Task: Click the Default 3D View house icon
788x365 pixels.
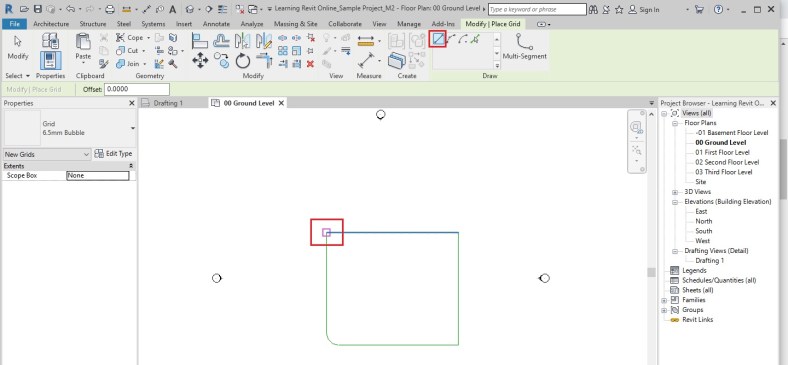Action: coord(189,9)
